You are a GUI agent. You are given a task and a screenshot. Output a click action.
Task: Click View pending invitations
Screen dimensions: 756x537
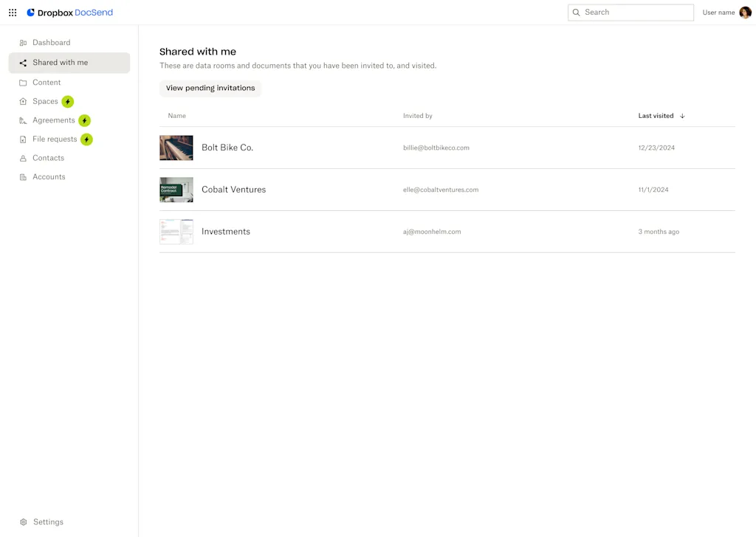tap(210, 88)
